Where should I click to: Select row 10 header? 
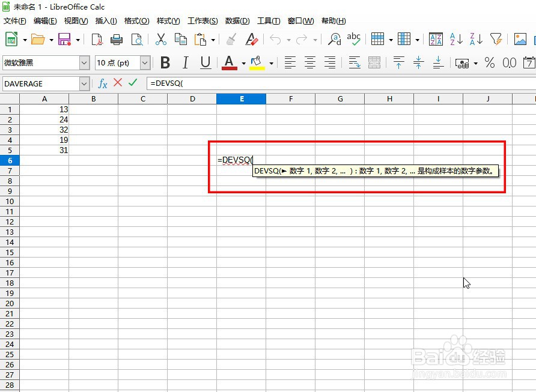coord(10,202)
